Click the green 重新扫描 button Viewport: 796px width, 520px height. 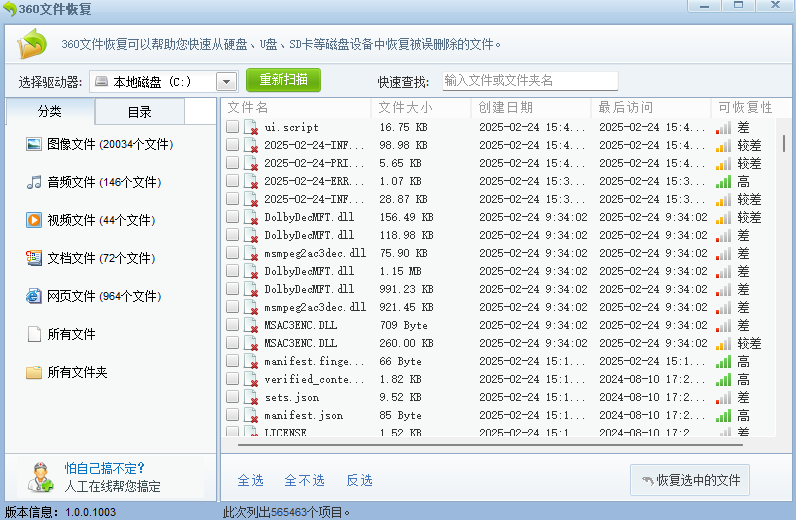coord(283,80)
